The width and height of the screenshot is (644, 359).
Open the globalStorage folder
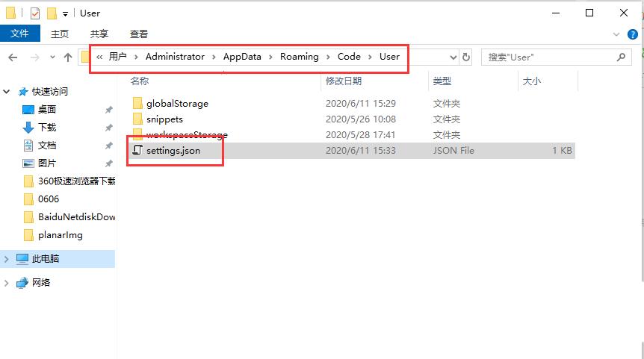point(176,104)
